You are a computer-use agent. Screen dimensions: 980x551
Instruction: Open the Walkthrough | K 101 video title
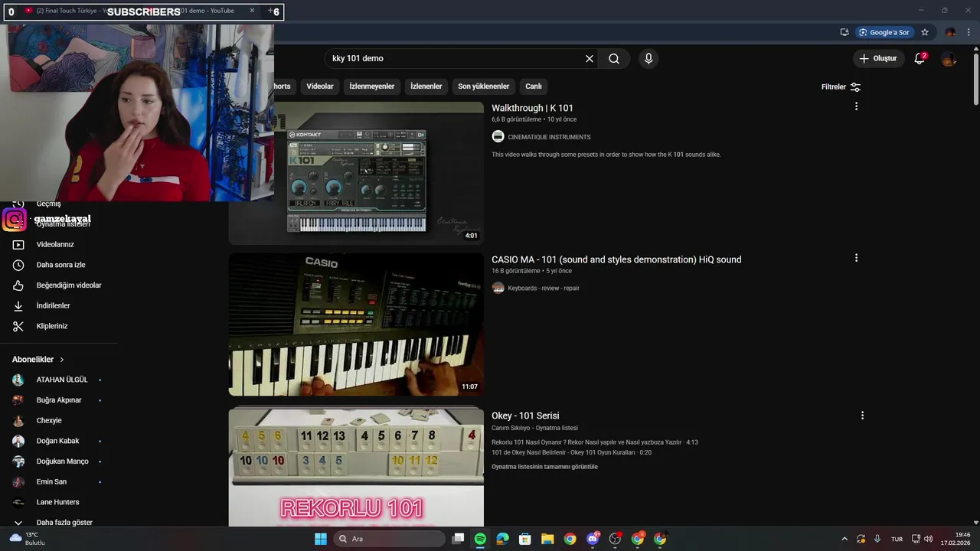(532, 108)
